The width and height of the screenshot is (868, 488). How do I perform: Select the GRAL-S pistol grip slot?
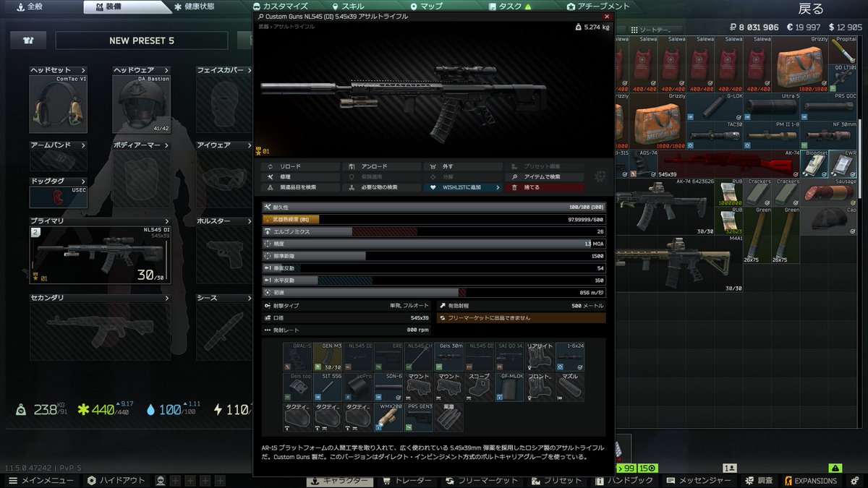coord(297,357)
